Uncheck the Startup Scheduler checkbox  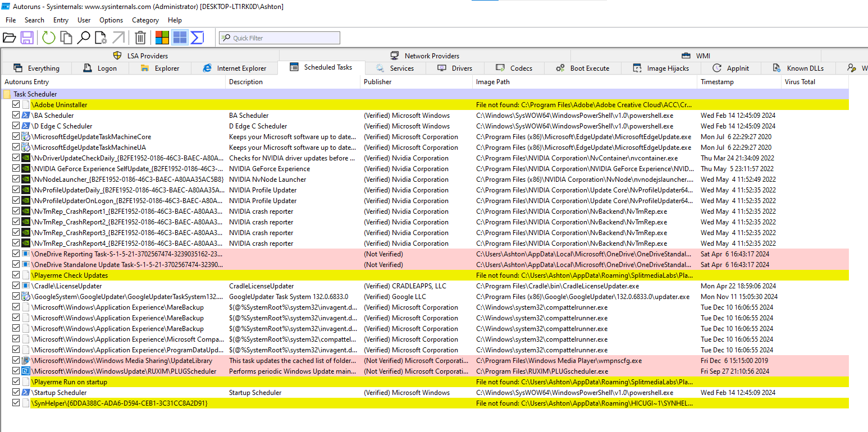[16, 393]
